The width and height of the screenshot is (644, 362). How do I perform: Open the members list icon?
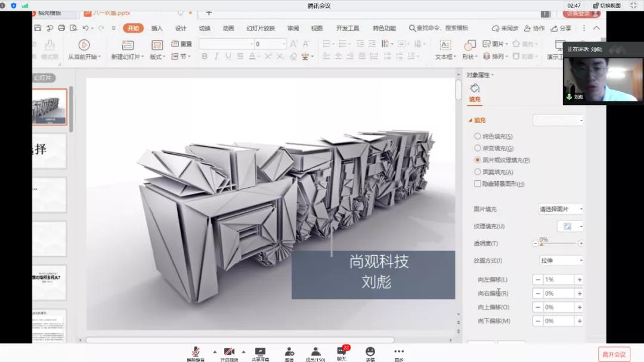point(315,351)
